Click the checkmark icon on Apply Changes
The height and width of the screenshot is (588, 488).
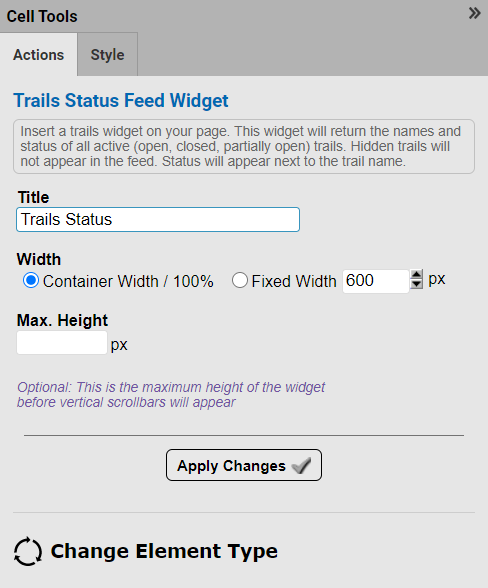pos(302,466)
